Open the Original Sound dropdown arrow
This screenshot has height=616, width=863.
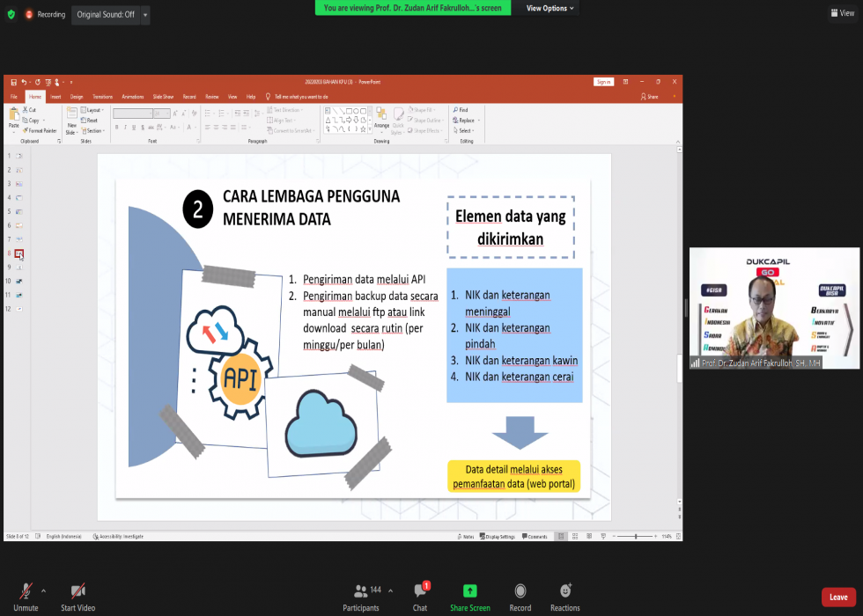[145, 15]
